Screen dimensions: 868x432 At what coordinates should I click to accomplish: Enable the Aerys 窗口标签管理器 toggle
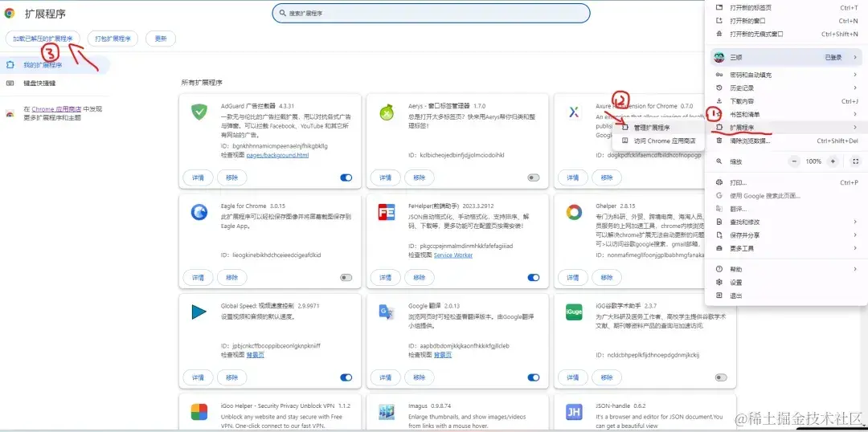point(533,177)
